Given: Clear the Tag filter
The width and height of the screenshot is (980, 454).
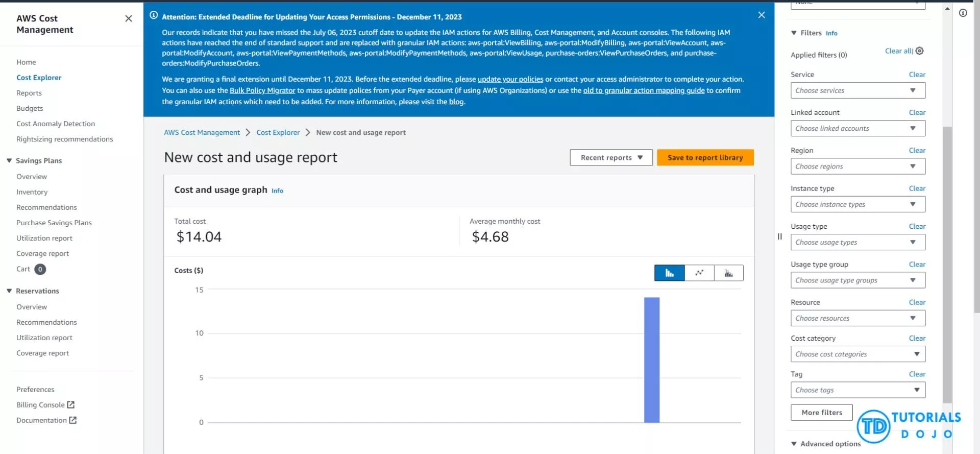Looking at the screenshot, I should click(917, 374).
